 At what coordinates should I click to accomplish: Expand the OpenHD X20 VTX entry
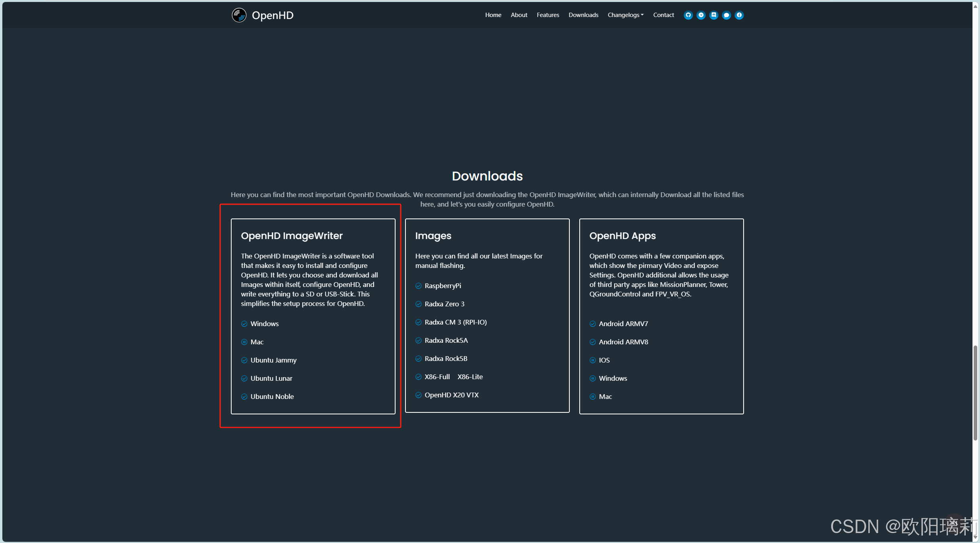pos(452,395)
